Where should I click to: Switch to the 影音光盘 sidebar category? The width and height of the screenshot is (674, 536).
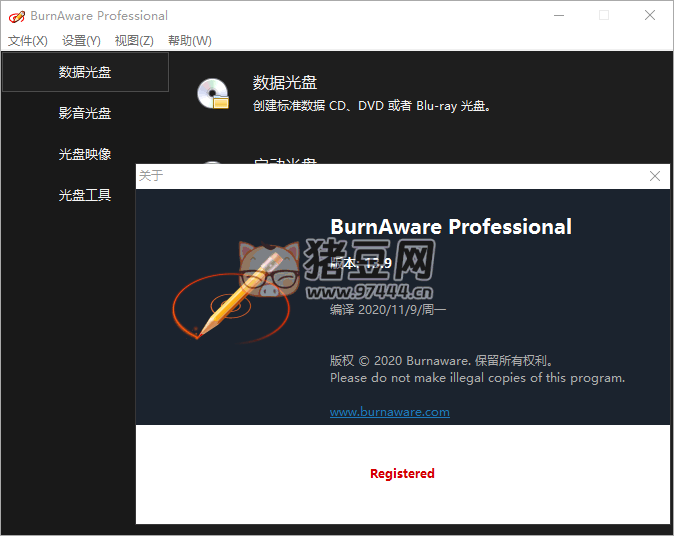(85, 113)
